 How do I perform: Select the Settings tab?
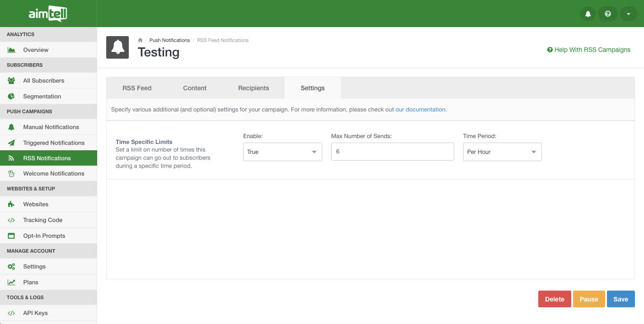tap(313, 88)
